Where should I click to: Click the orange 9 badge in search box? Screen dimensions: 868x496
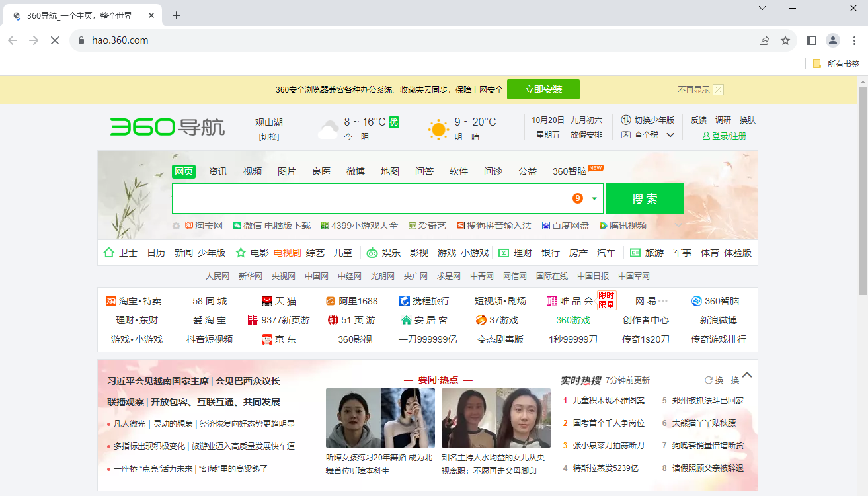pos(578,198)
